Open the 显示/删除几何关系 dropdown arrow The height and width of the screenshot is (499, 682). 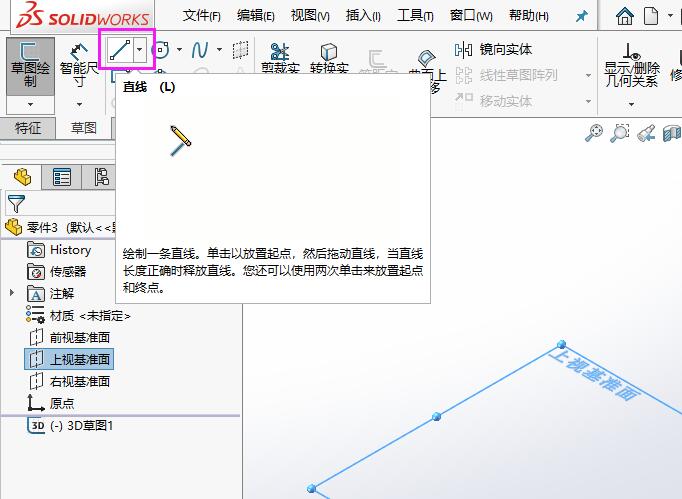coord(632,104)
